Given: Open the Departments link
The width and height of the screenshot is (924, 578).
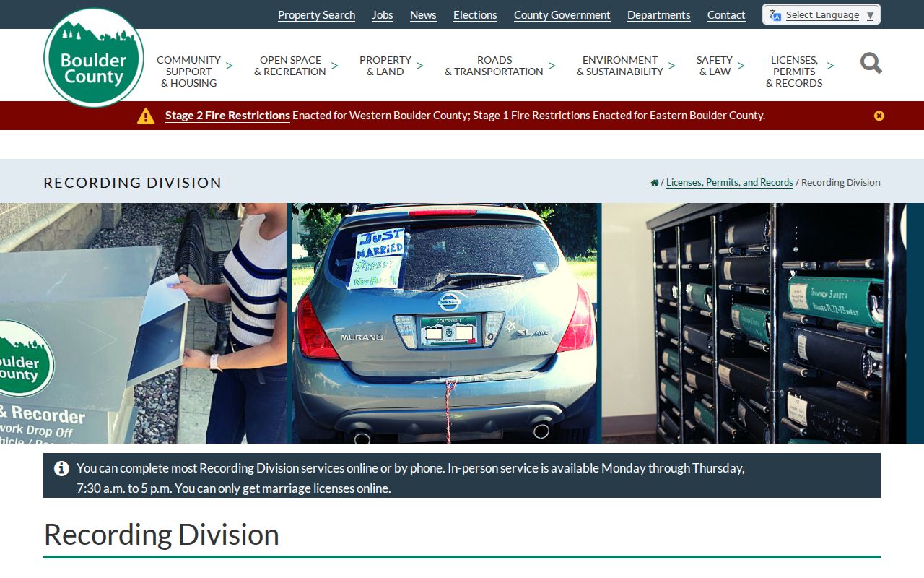Looking at the screenshot, I should coord(659,15).
